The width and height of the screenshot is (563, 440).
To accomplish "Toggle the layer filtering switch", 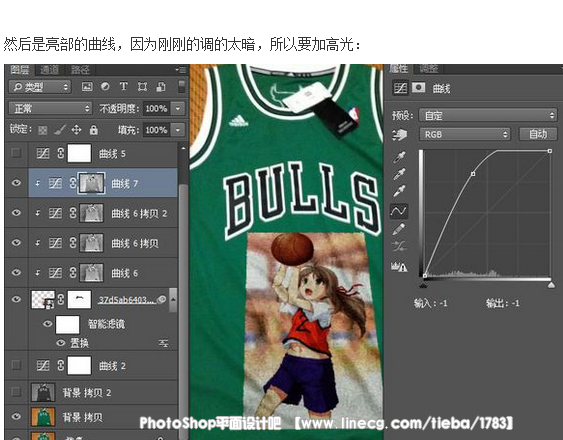I will pyautogui.click(x=182, y=87).
